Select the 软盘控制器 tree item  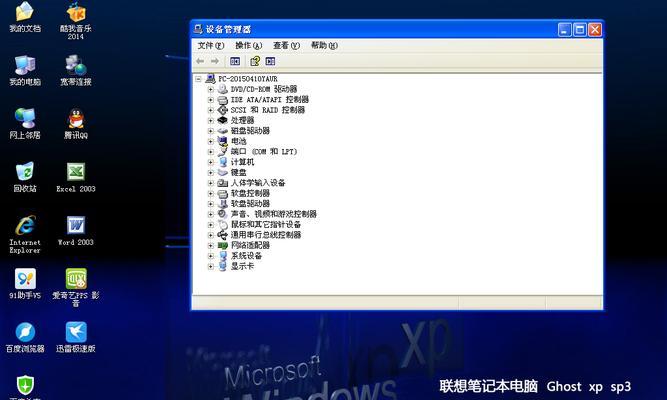[250, 193]
